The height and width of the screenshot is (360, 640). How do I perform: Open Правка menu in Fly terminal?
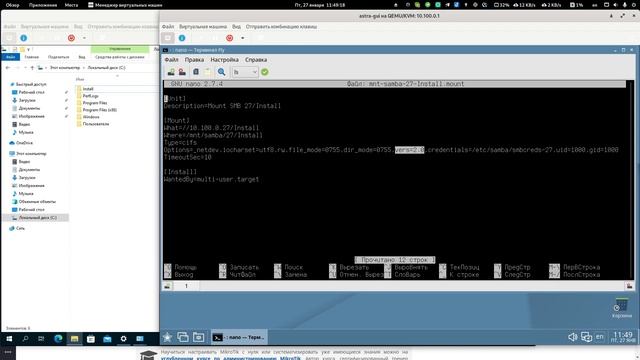click(194, 60)
